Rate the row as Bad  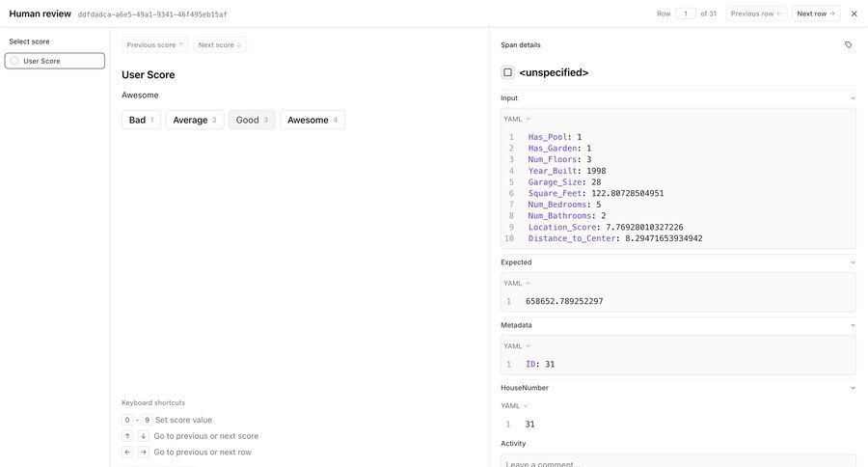141,120
